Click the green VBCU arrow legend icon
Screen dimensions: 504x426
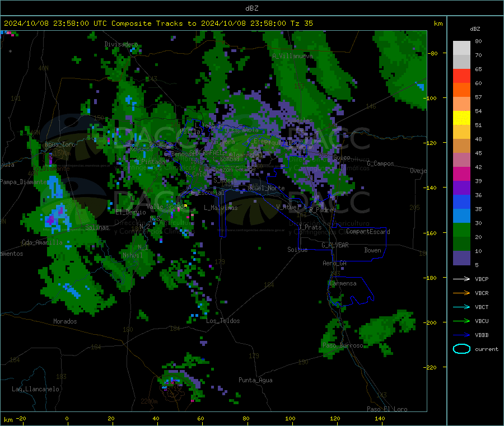tap(461, 321)
